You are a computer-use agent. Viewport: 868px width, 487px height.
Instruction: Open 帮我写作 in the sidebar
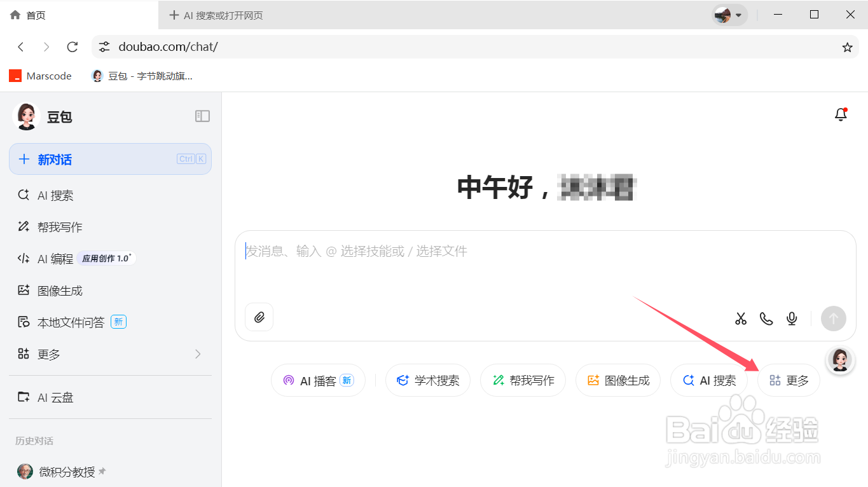pos(110,227)
